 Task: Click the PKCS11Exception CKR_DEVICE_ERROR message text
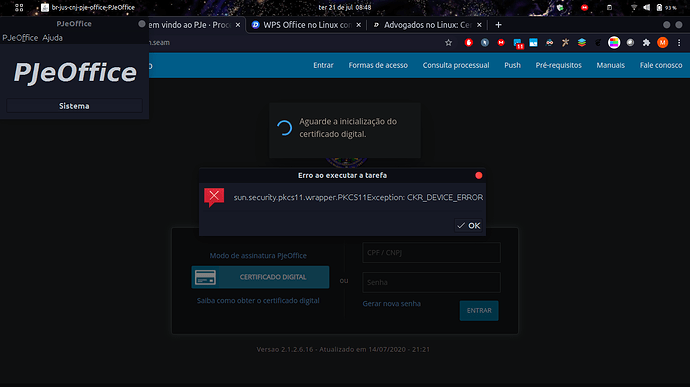[358, 197]
